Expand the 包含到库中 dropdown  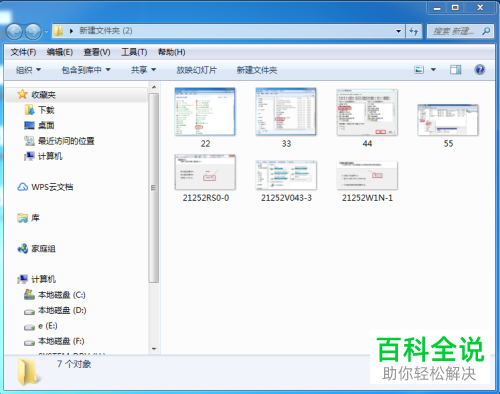[x=86, y=70]
